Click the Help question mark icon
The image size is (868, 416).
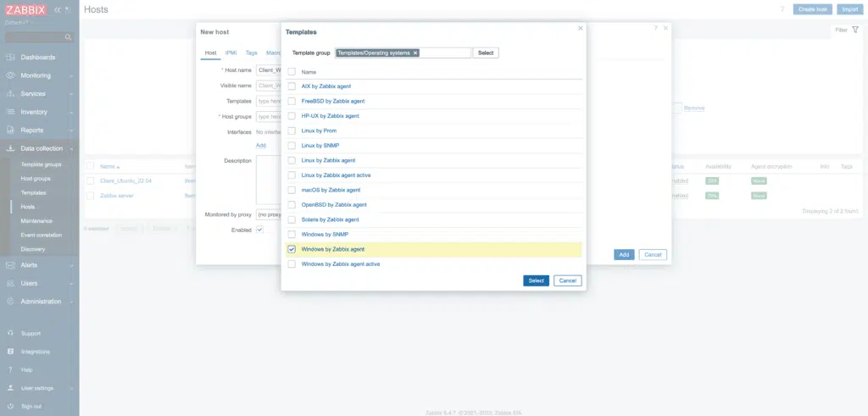(x=10, y=370)
